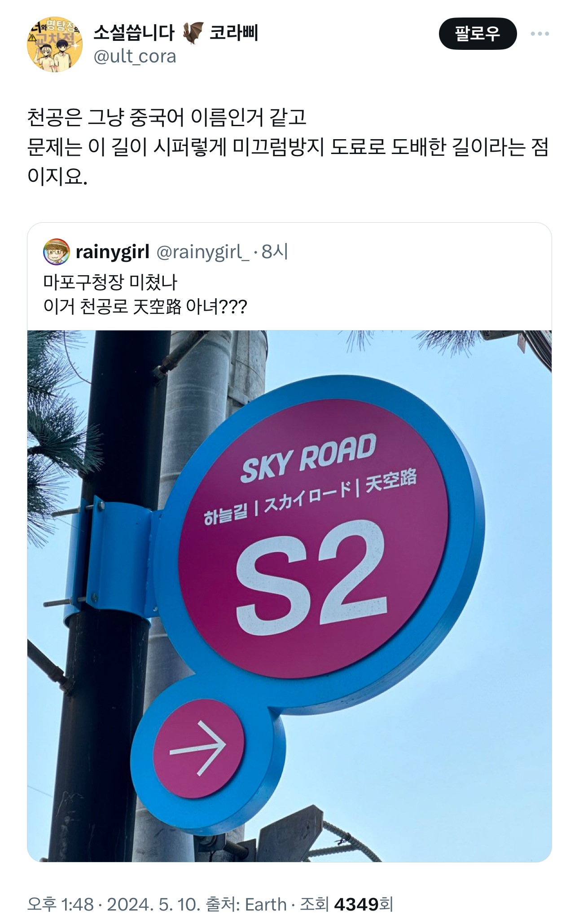Click the @rainygirl_ handle
579x924 pixels.
(202, 252)
